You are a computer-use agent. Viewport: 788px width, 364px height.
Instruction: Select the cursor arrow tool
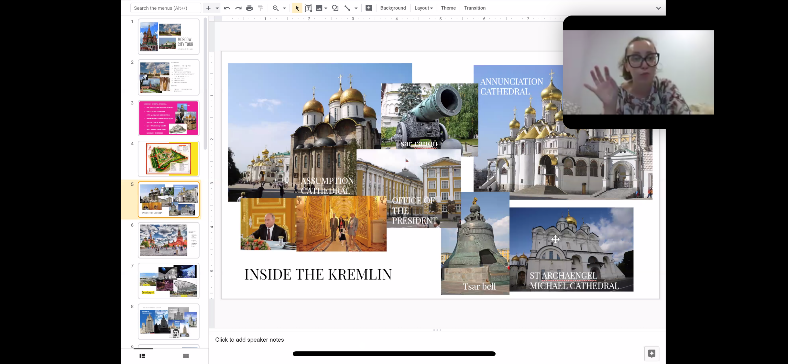point(297,8)
